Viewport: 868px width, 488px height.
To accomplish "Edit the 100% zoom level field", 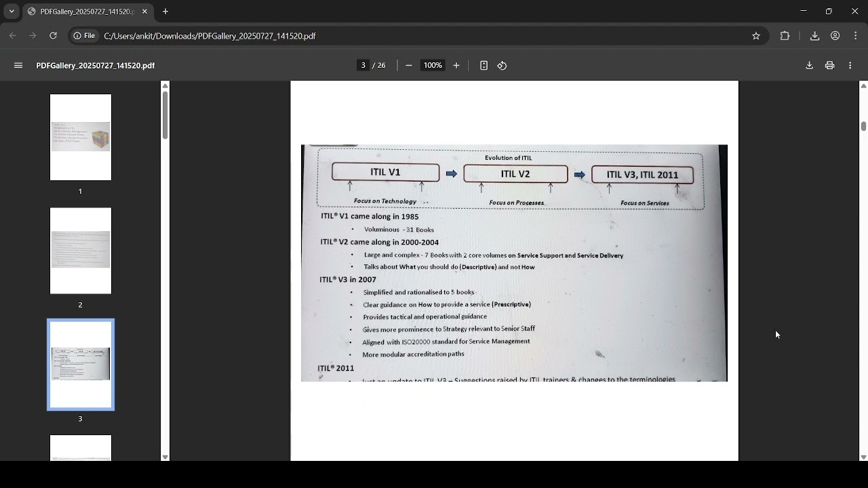I will point(433,66).
